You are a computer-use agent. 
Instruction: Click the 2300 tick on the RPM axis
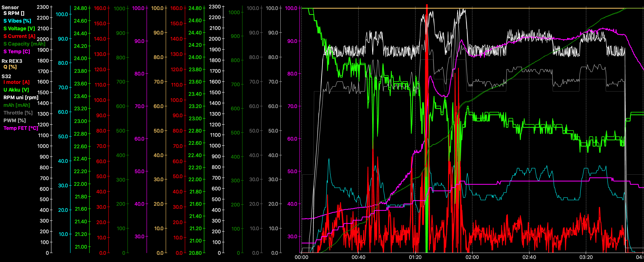point(43,7)
